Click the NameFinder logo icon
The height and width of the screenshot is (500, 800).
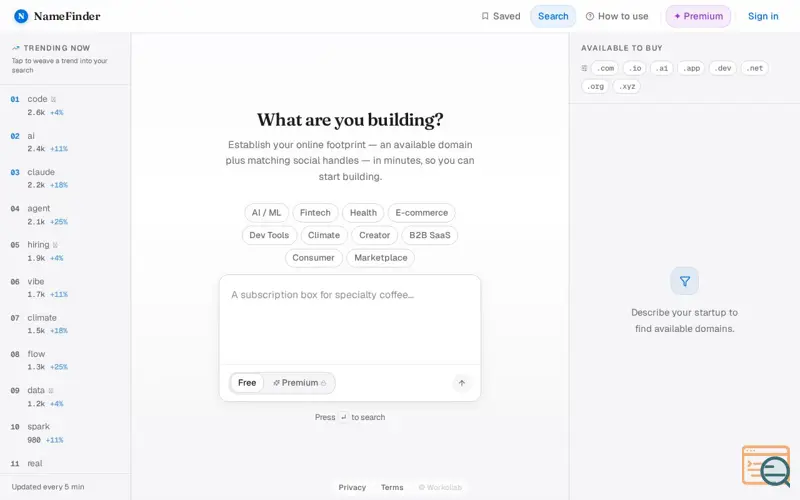click(x=21, y=16)
